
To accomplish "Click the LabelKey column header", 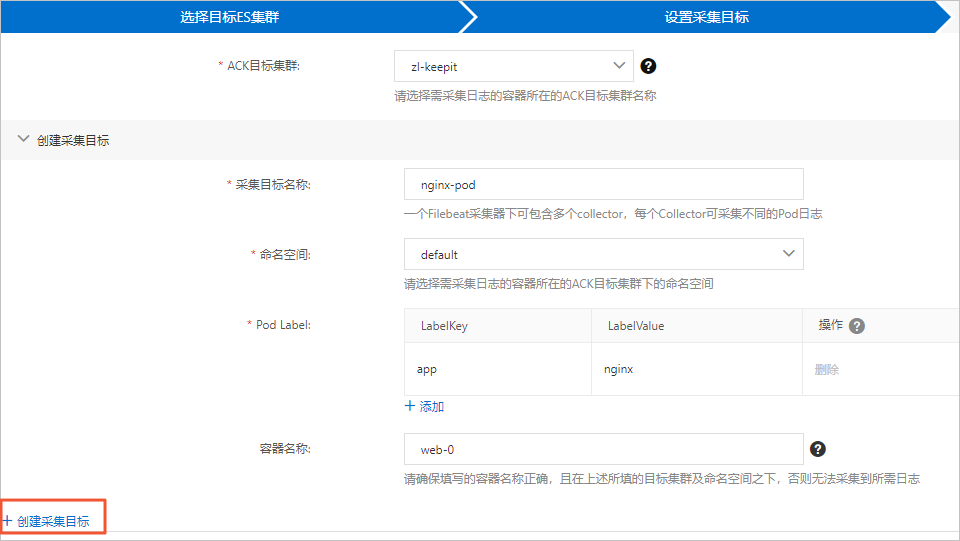I will pos(498,326).
